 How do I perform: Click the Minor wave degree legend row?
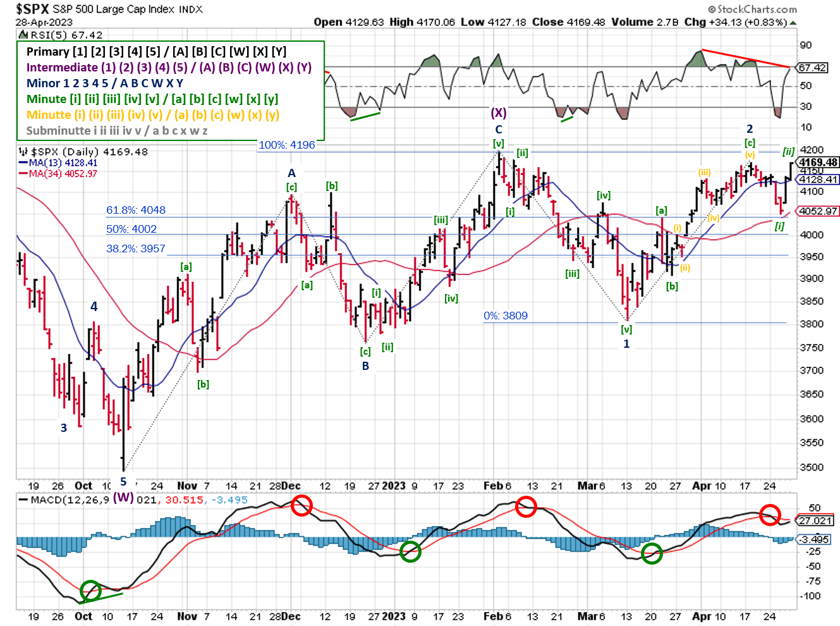[105, 83]
